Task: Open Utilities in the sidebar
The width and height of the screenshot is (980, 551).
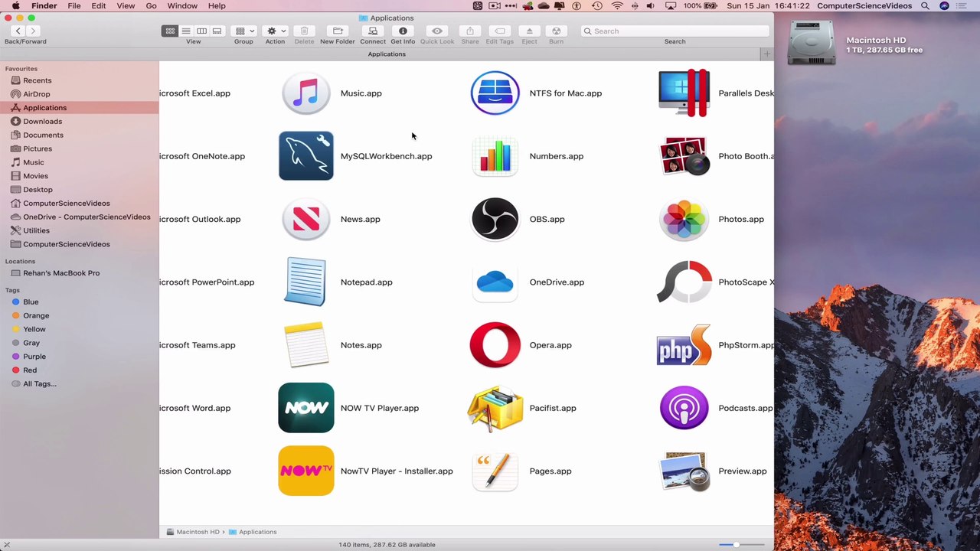Action: (36, 230)
